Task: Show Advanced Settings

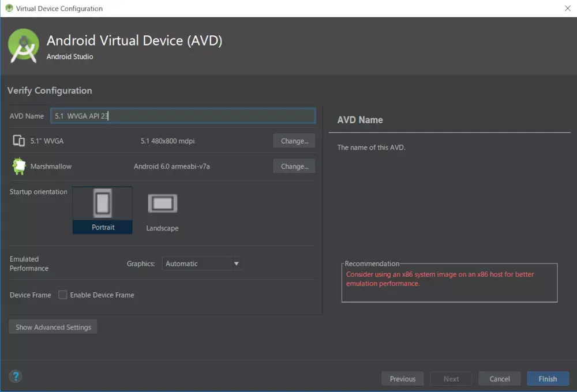Action: (x=53, y=327)
